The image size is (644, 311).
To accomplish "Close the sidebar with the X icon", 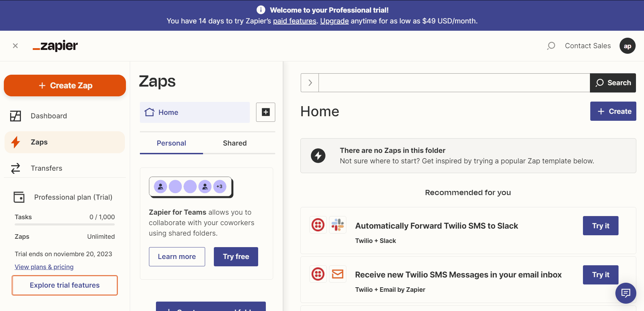I will (x=15, y=46).
